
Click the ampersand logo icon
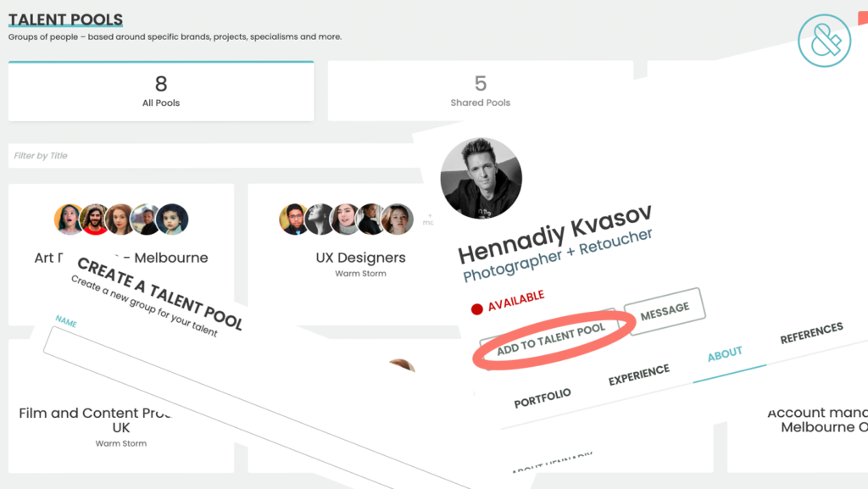tap(824, 41)
